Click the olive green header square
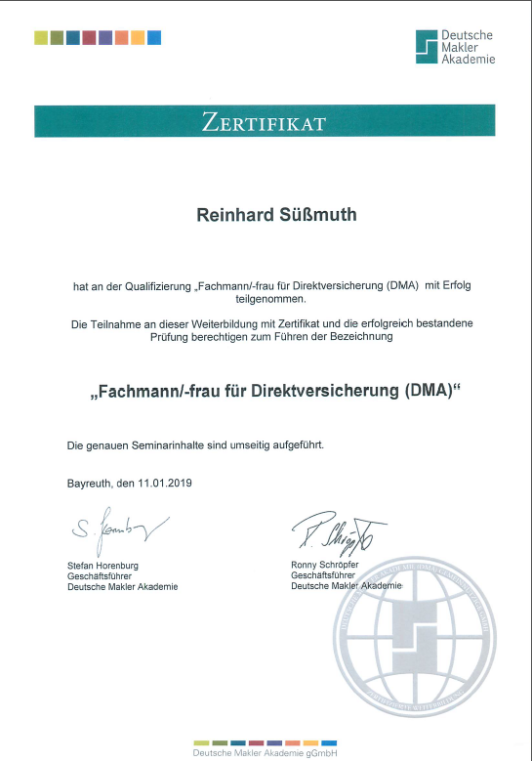This screenshot has height=761, width=532. pyautogui.click(x=58, y=38)
